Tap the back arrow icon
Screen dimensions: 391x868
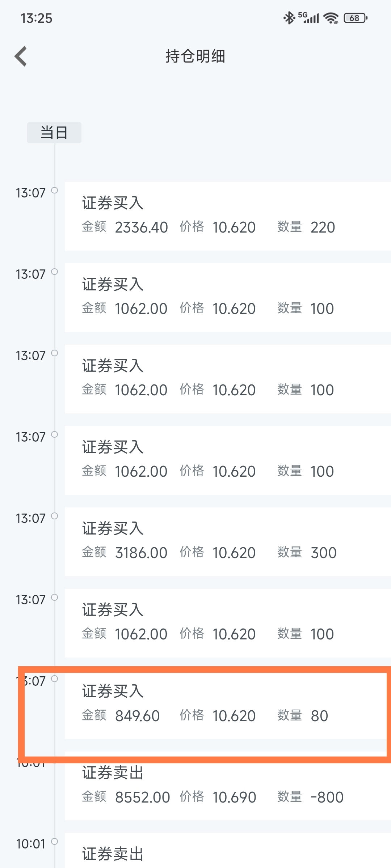pyautogui.click(x=21, y=56)
